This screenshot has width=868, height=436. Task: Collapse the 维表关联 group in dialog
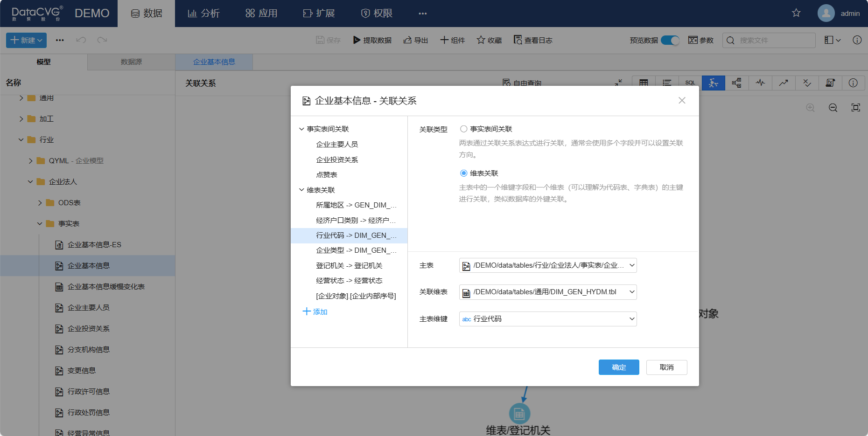coord(301,190)
